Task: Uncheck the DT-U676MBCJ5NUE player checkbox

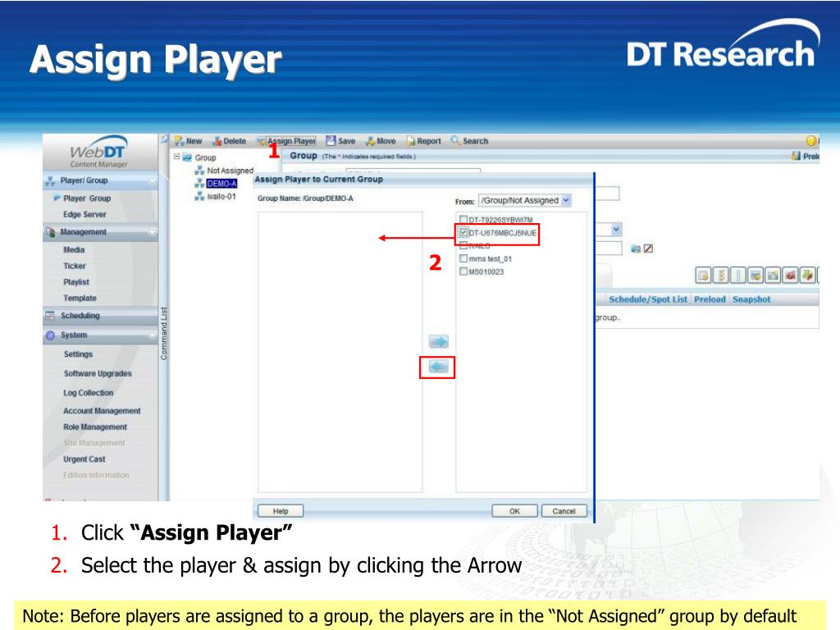Action: click(463, 232)
